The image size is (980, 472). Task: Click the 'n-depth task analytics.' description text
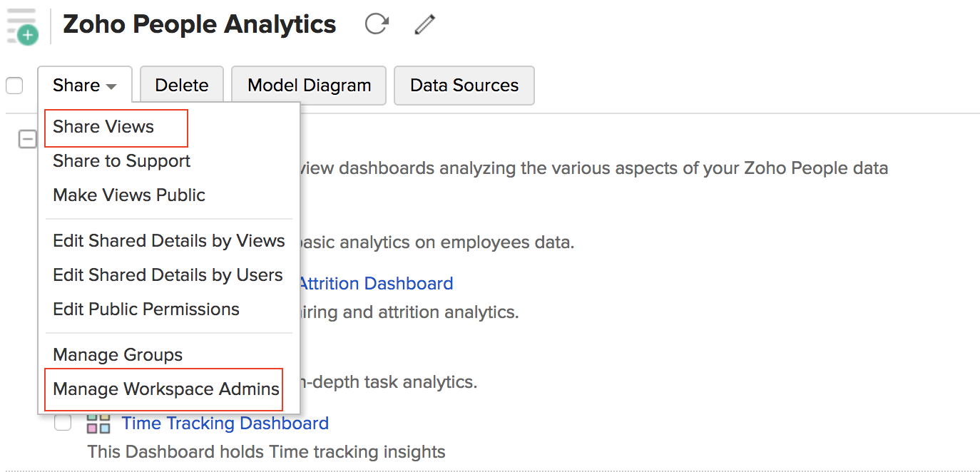(x=389, y=382)
